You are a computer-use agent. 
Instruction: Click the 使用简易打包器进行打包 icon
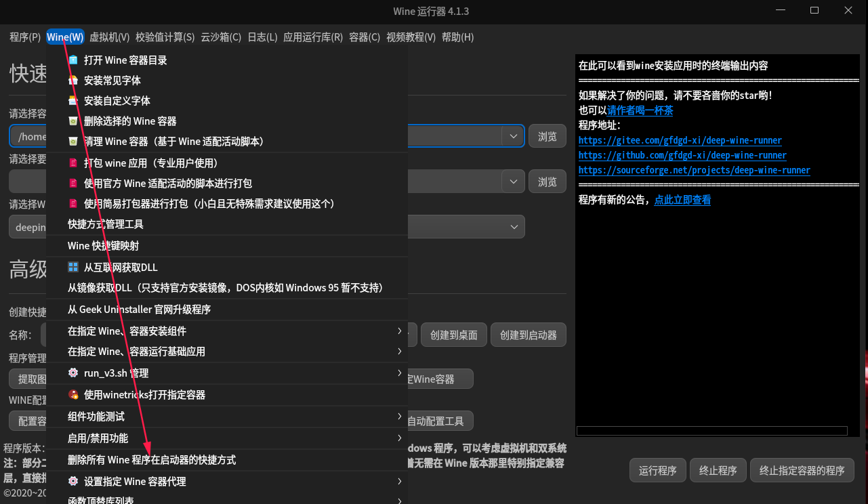[73, 204]
